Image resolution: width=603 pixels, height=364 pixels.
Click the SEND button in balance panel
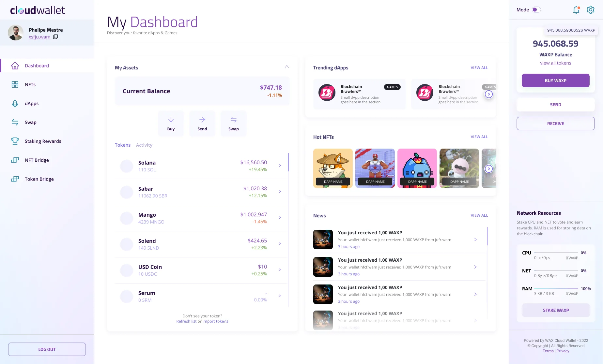pos(556,105)
